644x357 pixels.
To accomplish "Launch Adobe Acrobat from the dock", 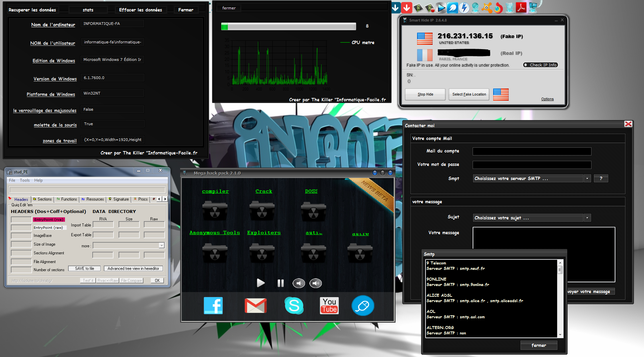I will pyautogui.click(x=521, y=7).
